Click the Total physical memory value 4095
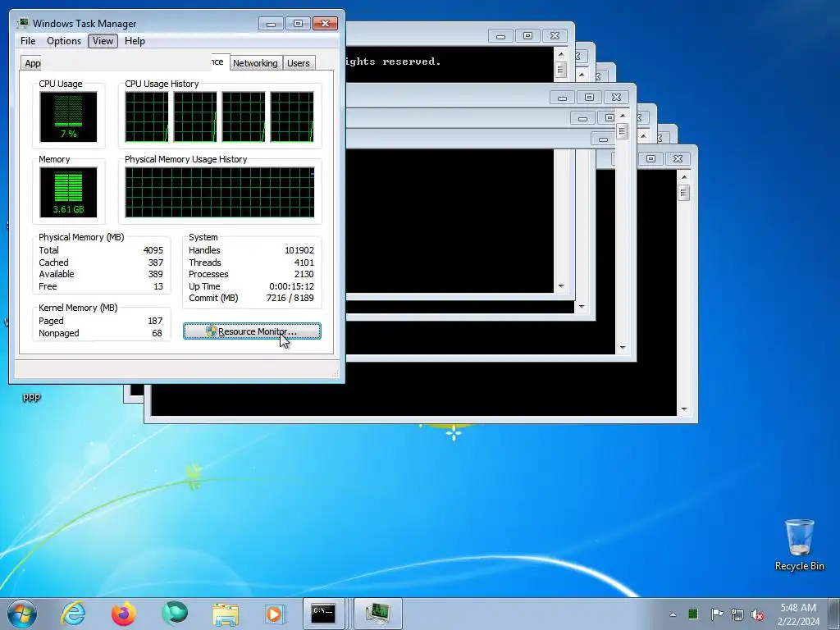The image size is (840, 630). [x=153, y=250]
